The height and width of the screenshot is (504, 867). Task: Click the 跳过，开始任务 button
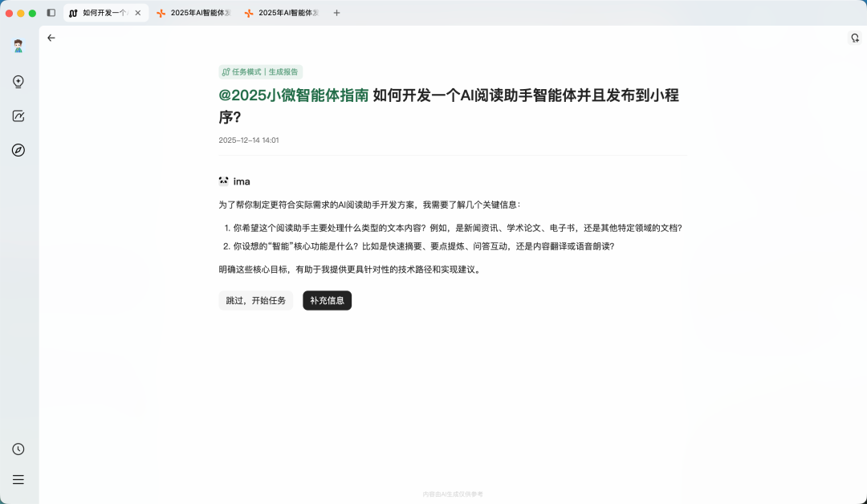pos(255,300)
